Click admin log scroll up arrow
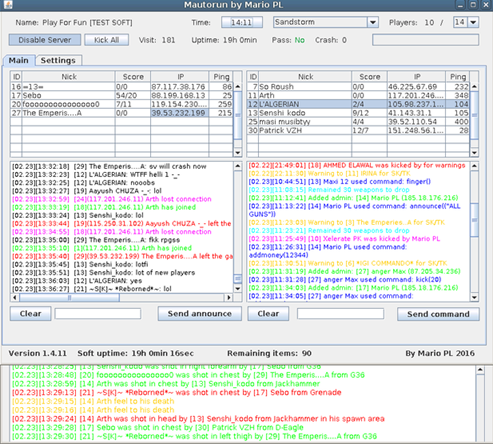 click(x=474, y=166)
